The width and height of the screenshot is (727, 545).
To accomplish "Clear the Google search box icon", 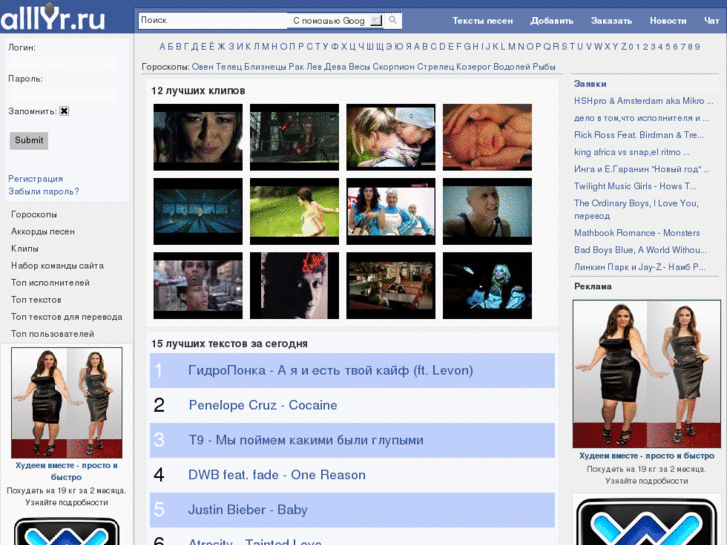I will click(x=376, y=20).
